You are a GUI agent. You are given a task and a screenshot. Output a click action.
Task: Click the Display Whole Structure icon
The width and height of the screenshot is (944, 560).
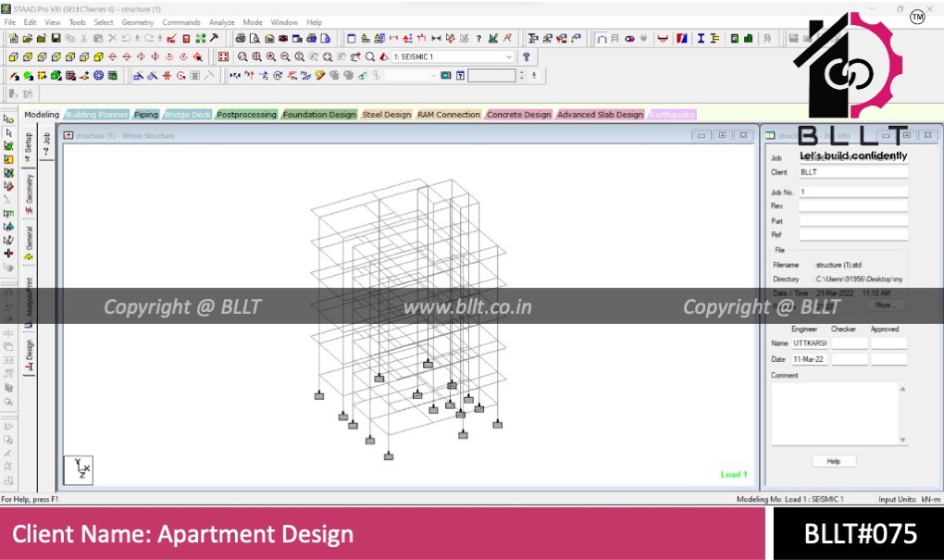pyautogui.click(x=223, y=56)
